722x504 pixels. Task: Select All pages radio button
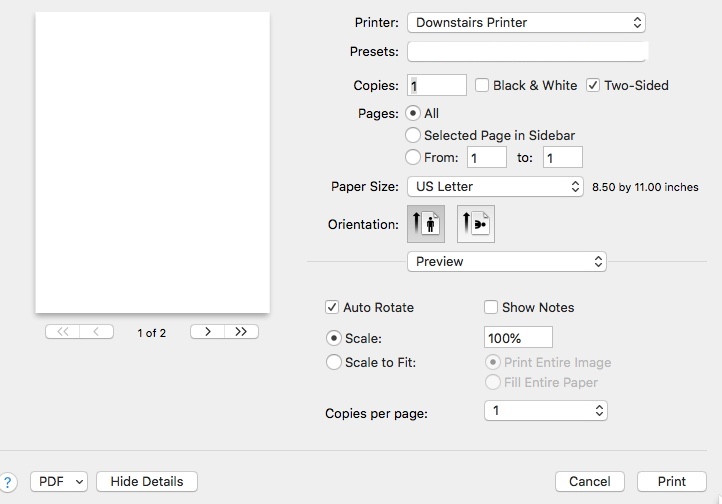coord(413,113)
